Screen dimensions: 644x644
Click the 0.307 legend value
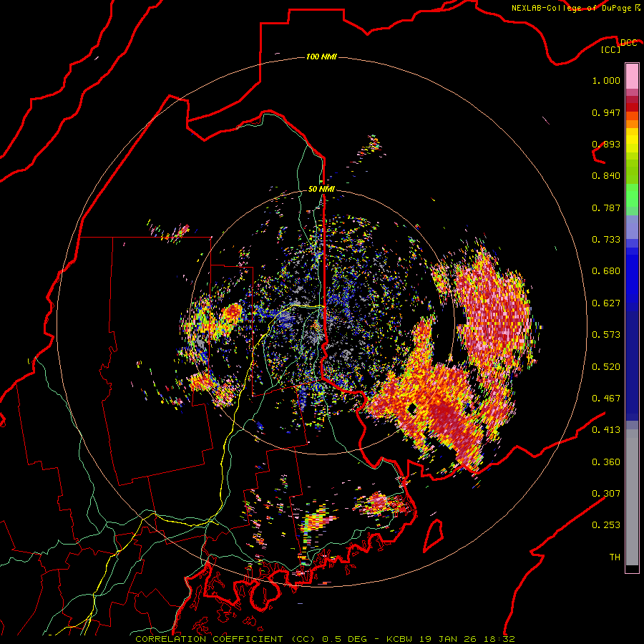(606, 494)
